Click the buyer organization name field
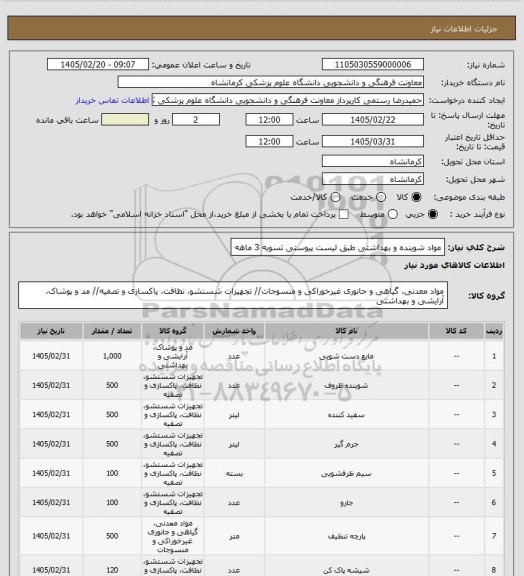This screenshot has height=576, width=524. pyautogui.click(x=270, y=82)
